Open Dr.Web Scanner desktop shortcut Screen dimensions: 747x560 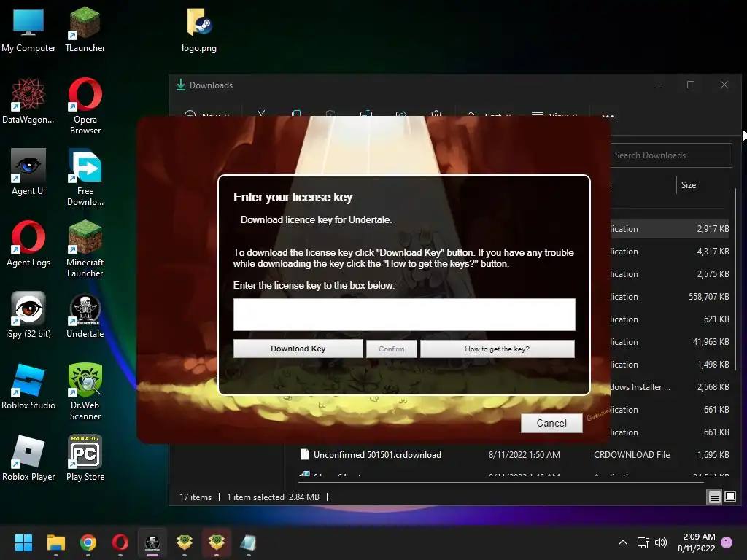85,392
